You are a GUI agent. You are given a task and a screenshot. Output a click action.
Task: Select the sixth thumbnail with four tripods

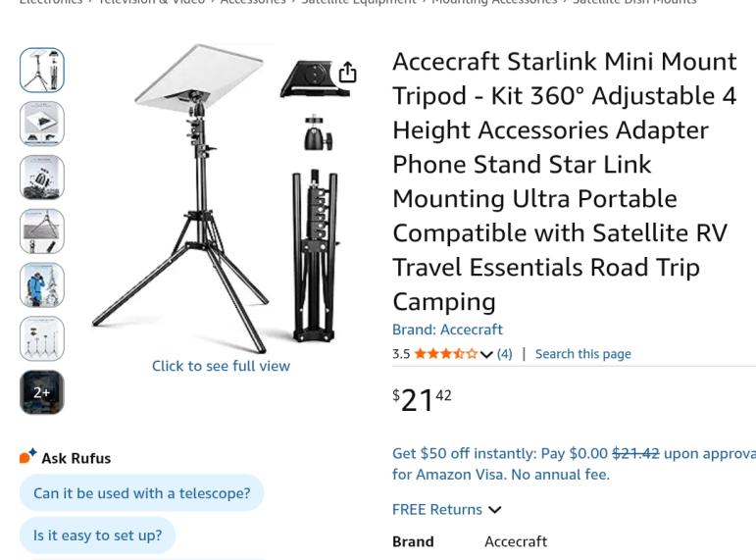point(42,338)
